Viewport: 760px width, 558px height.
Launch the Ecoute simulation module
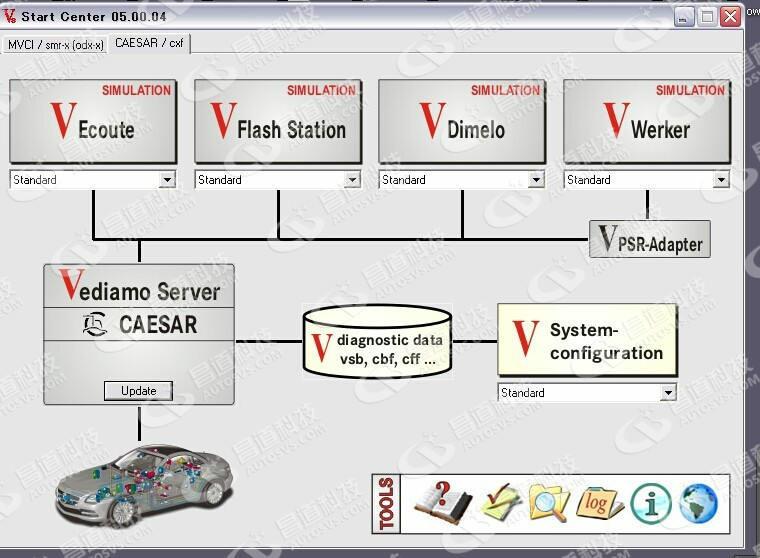click(x=93, y=121)
